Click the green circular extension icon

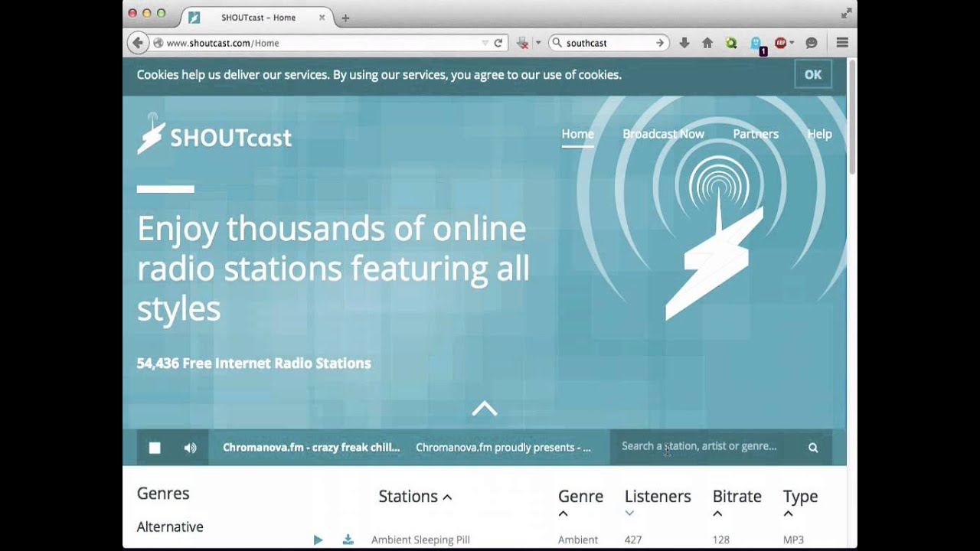731,43
